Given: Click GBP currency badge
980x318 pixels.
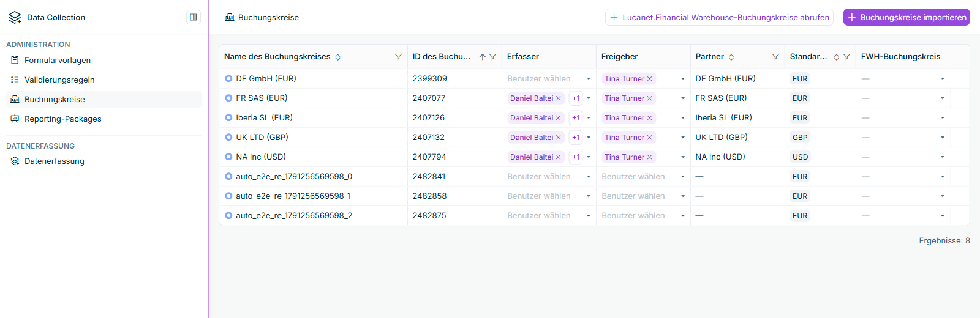Looking at the screenshot, I should tap(800, 138).
